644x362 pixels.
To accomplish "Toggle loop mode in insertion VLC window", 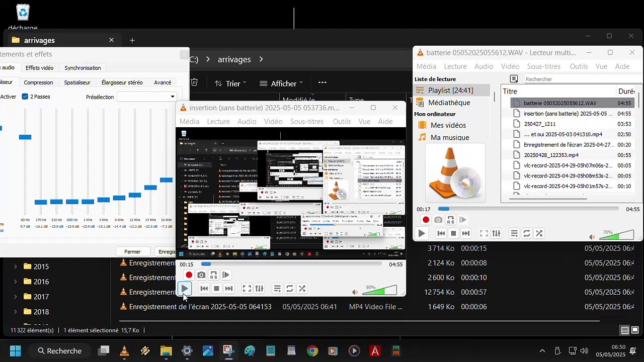I will (x=290, y=289).
